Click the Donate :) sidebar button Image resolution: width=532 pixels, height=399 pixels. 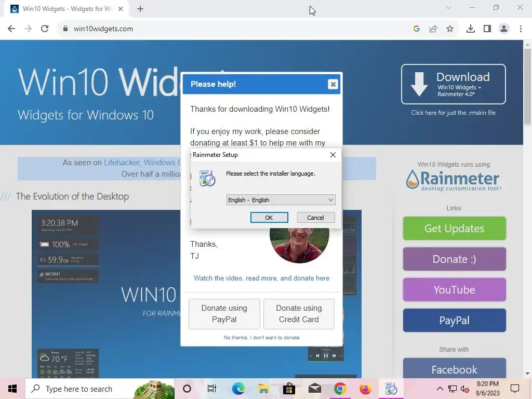click(x=454, y=259)
